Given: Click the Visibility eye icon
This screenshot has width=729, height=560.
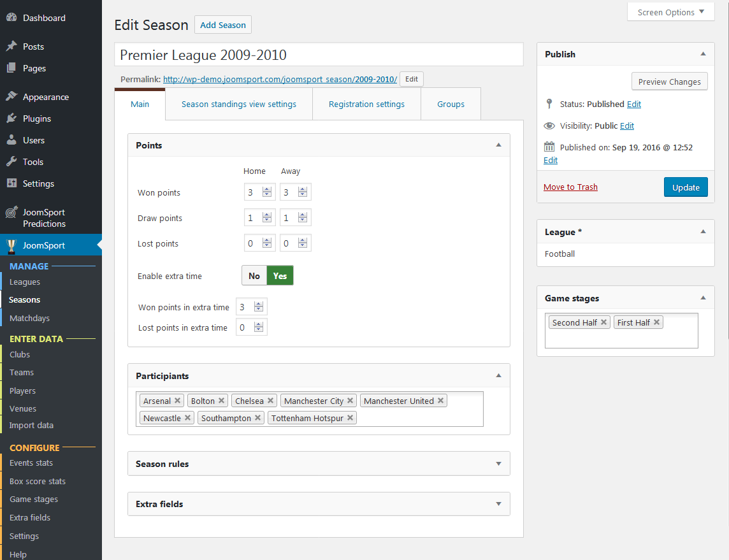Looking at the screenshot, I should coord(549,126).
